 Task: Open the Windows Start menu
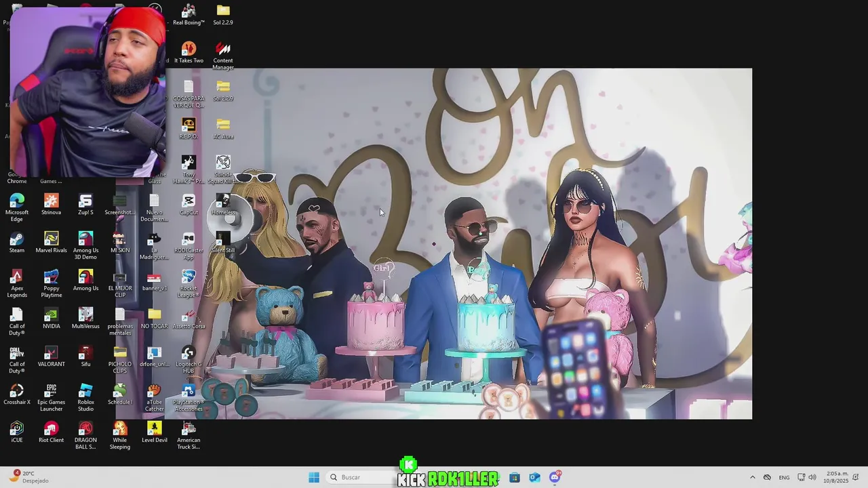(314, 477)
